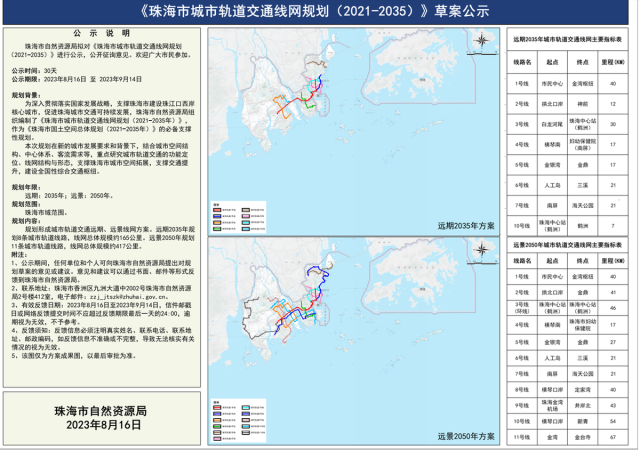Click the 规划范围 section heading

pyautogui.click(x=25, y=204)
